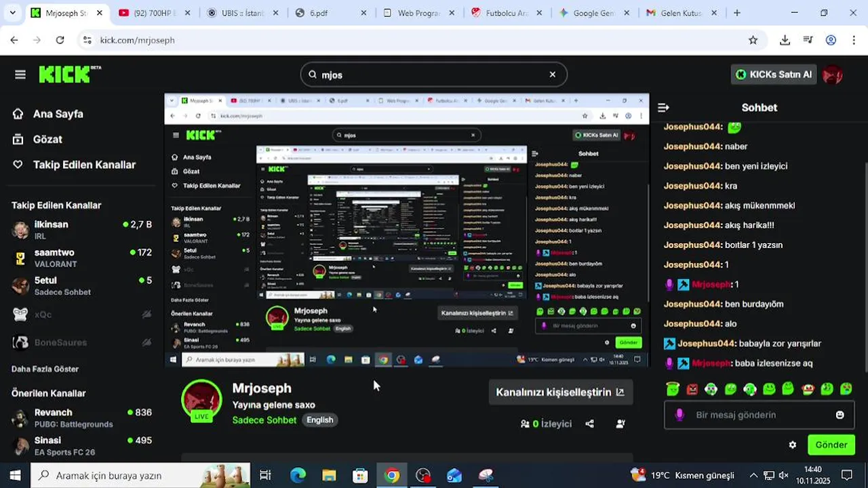This screenshot has width=868, height=488.
Task: Open Setul Sadece Sohbet channel
Action: pyautogui.click(x=81, y=285)
